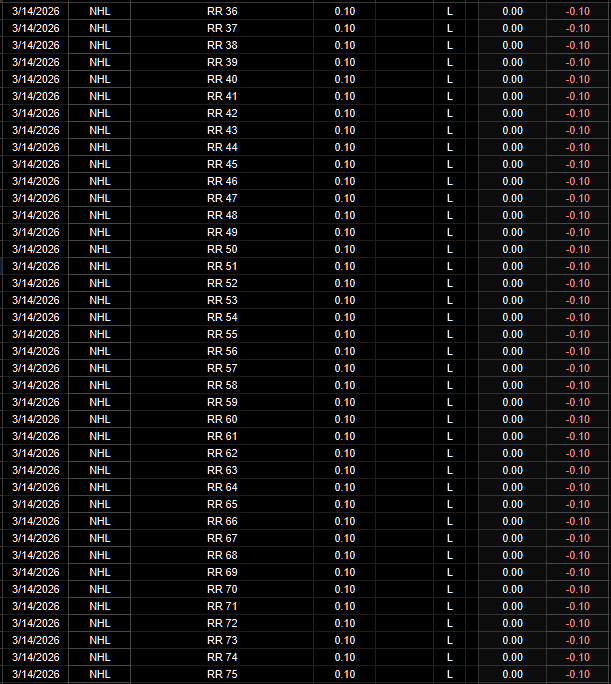Screen dimensions: 611x684
Task: Select the NHL cell in the RR 50 row
Action: click(99, 250)
